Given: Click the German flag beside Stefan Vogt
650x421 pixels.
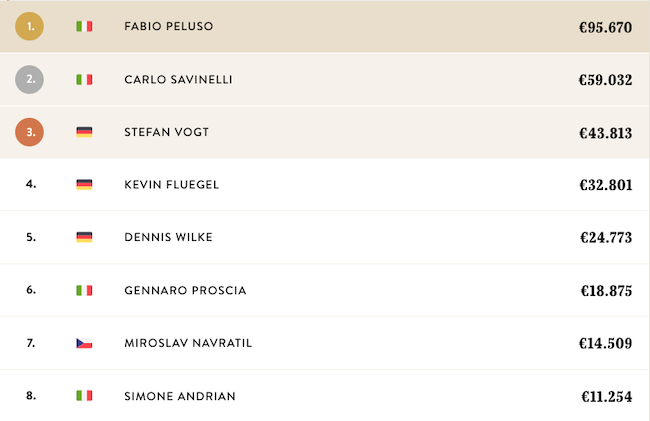Looking at the screenshot, I should coord(84,132).
